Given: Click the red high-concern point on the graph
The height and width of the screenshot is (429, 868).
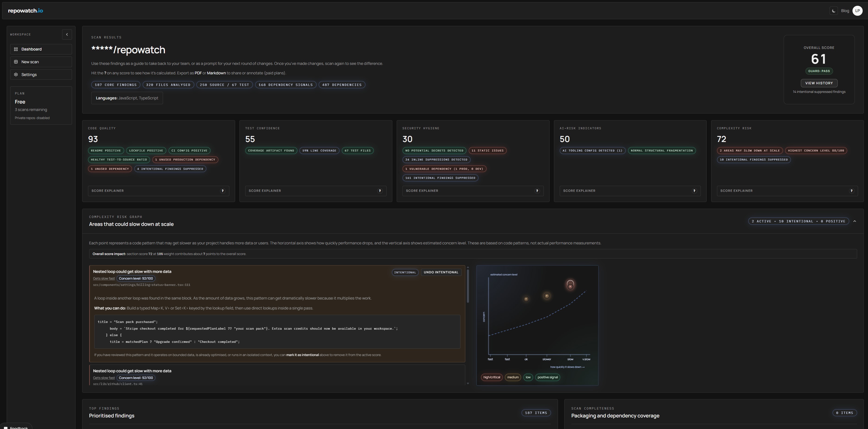Looking at the screenshot, I should [570, 285].
